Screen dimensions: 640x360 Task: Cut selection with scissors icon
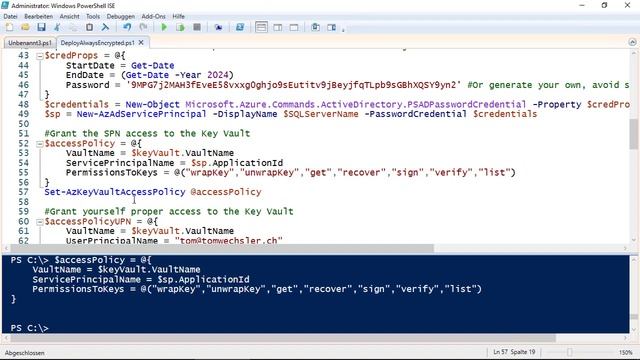pos(57,27)
